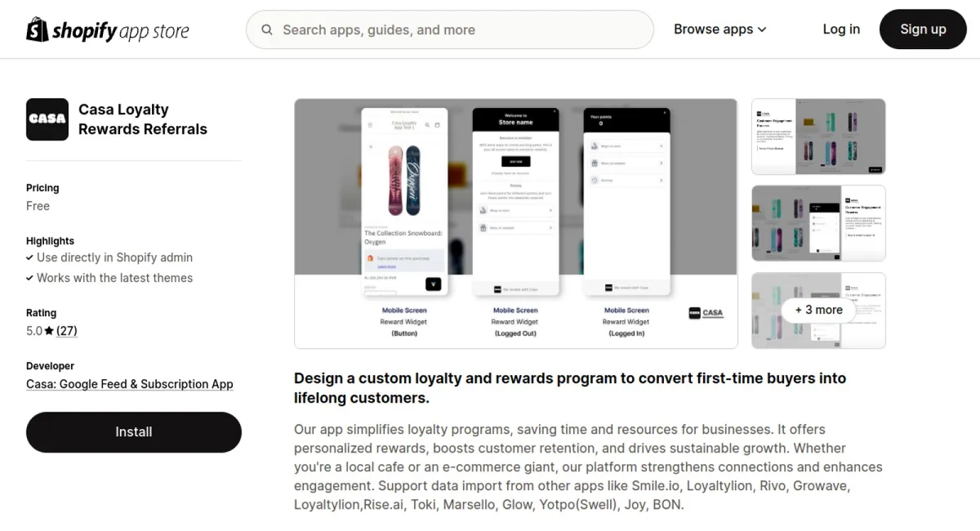Click the Casa Loyalty Rewards Referrals title
This screenshot has height=531, width=980.
click(x=143, y=119)
